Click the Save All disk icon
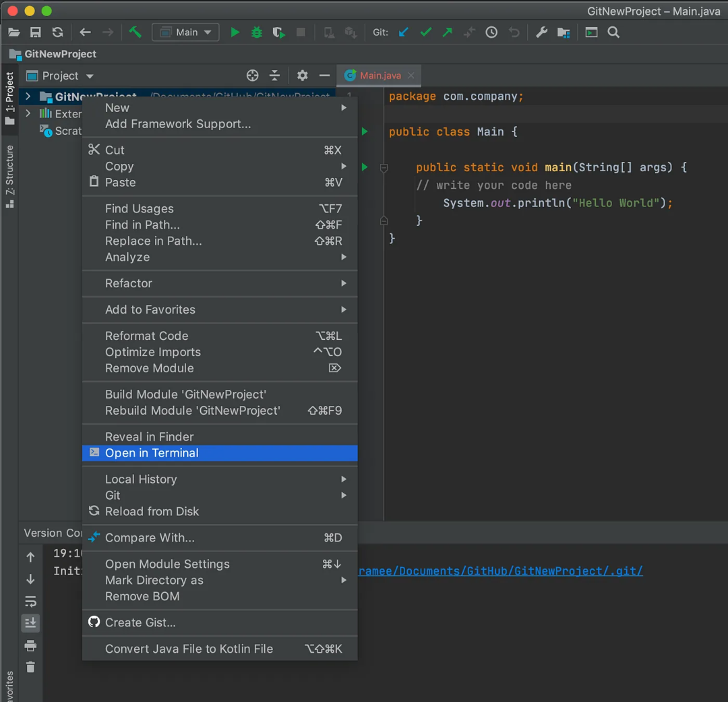728x702 pixels. point(35,32)
